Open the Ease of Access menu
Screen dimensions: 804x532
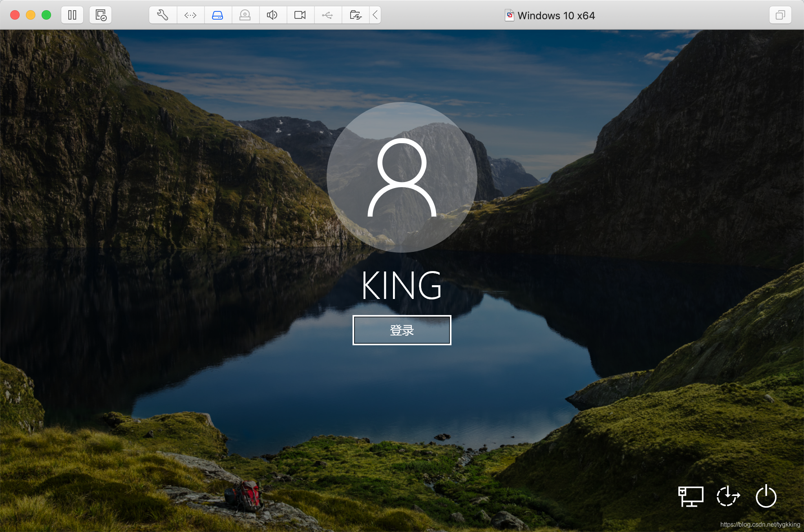tap(728, 497)
